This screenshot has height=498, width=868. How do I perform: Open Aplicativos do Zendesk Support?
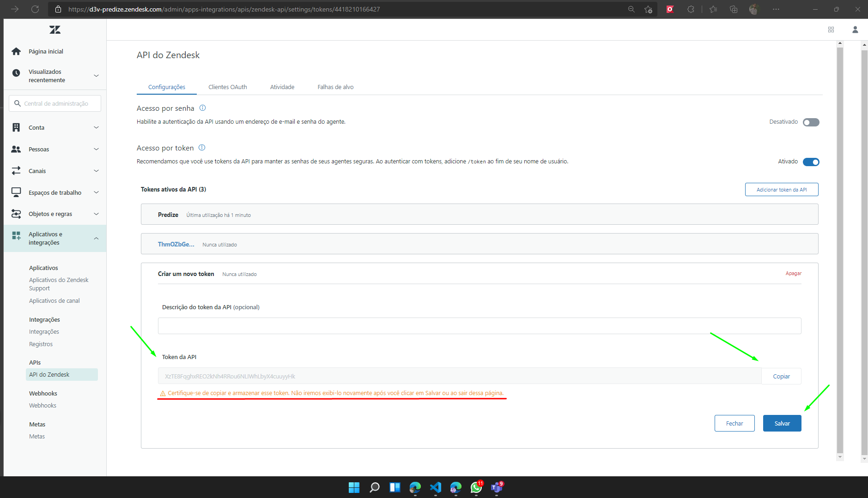(x=59, y=284)
